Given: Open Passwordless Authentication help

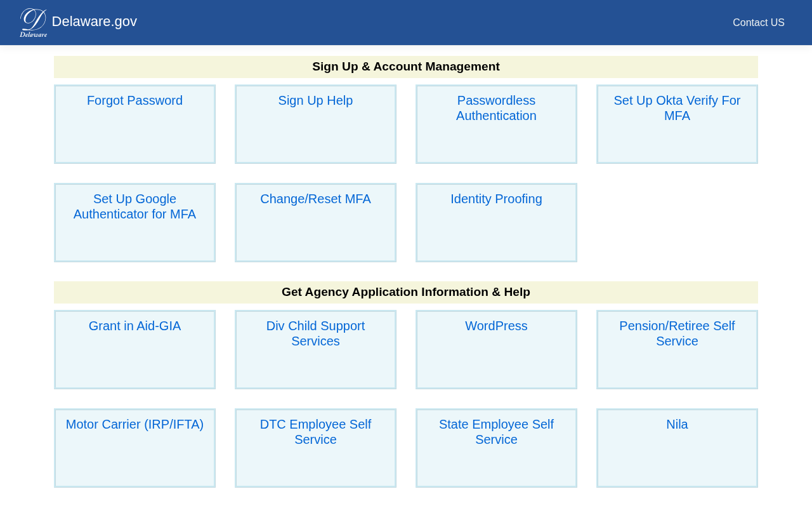Looking at the screenshot, I should pos(496,109).
